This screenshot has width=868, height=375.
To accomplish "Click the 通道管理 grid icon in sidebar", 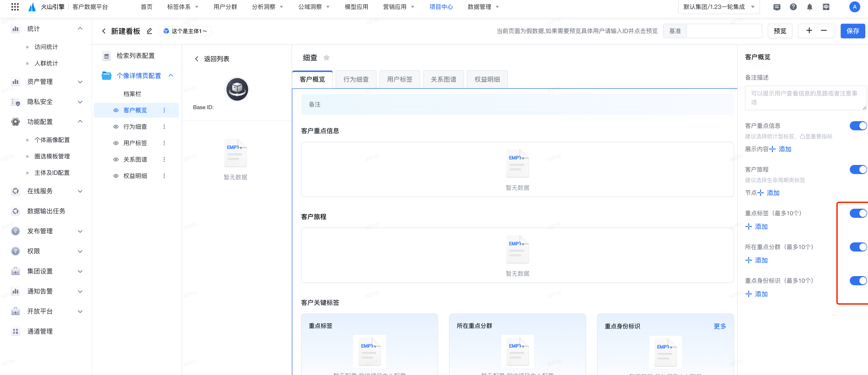I will [x=15, y=331].
